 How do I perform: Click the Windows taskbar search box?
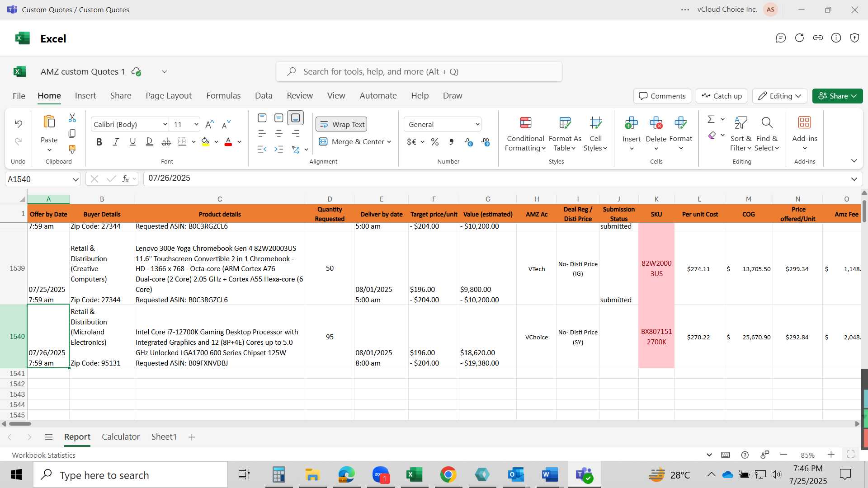point(131,475)
